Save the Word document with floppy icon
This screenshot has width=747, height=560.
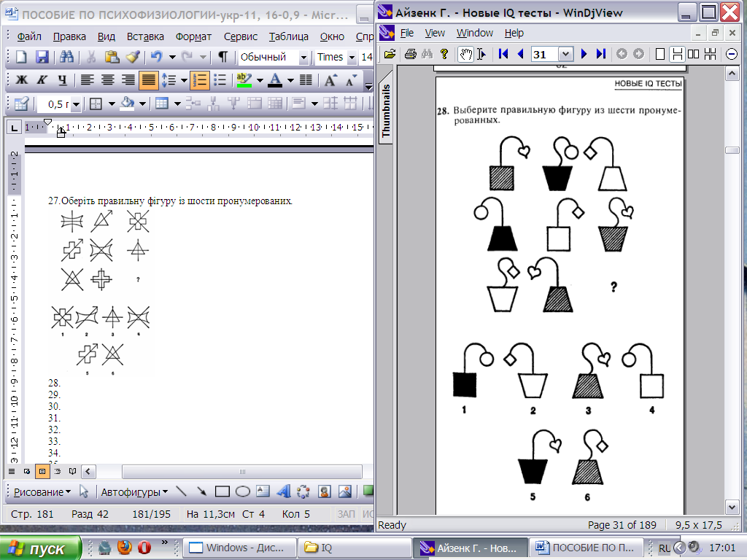(x=42, y=57)
